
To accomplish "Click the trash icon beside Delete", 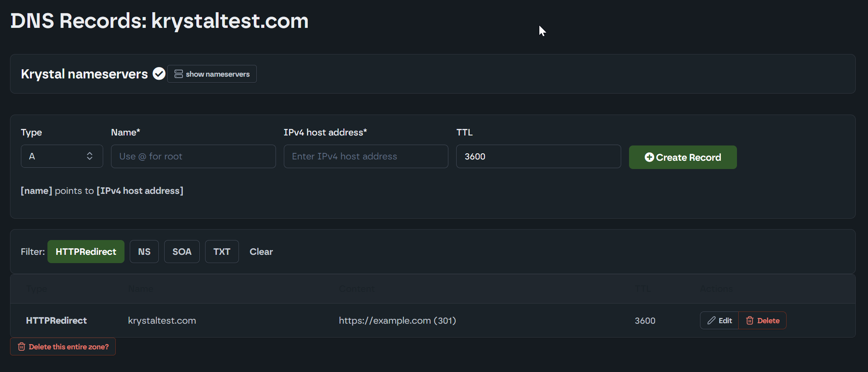I will point(750,321).
